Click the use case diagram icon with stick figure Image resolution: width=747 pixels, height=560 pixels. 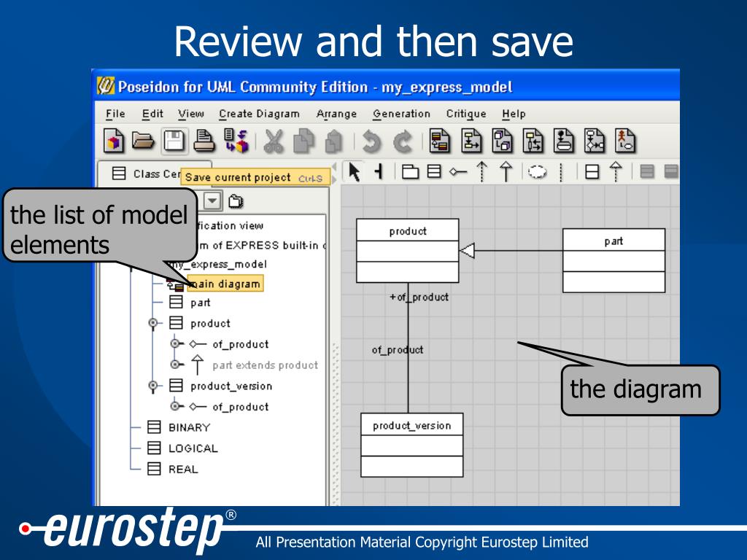click(x=625, y=141)
